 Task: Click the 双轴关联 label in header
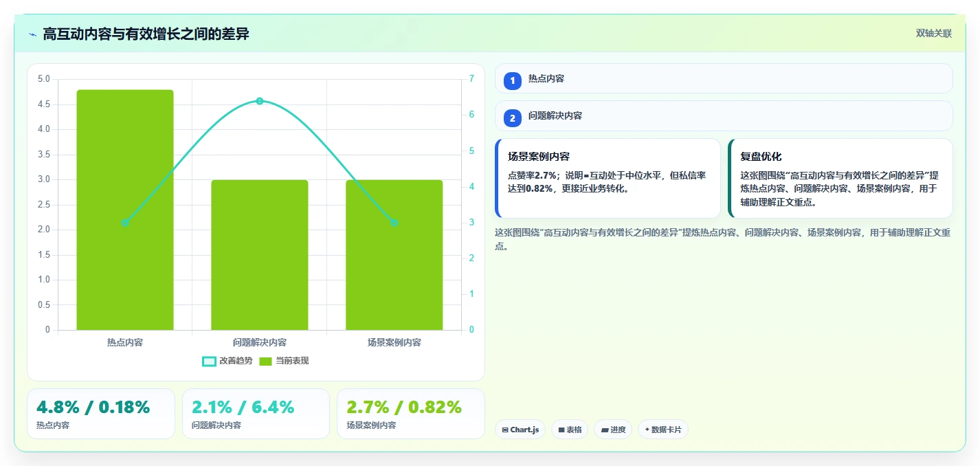click(x=934, y=34)
